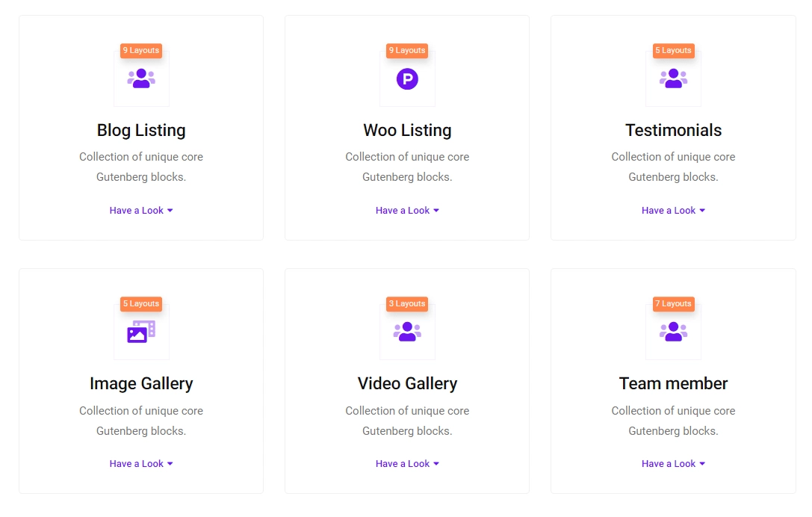
Task: Click the Blog Listing heading
Action: 141,130
